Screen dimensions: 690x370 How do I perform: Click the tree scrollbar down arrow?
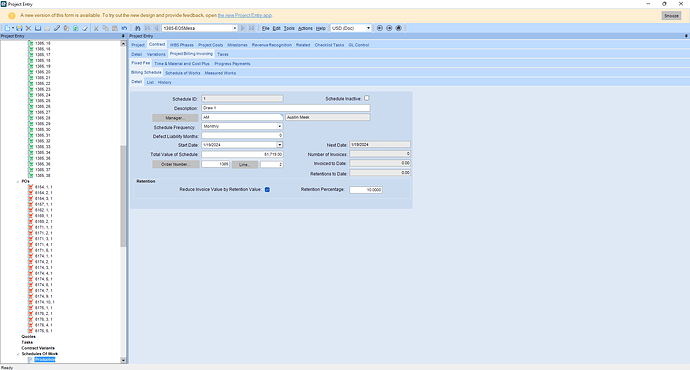[123, 360]
